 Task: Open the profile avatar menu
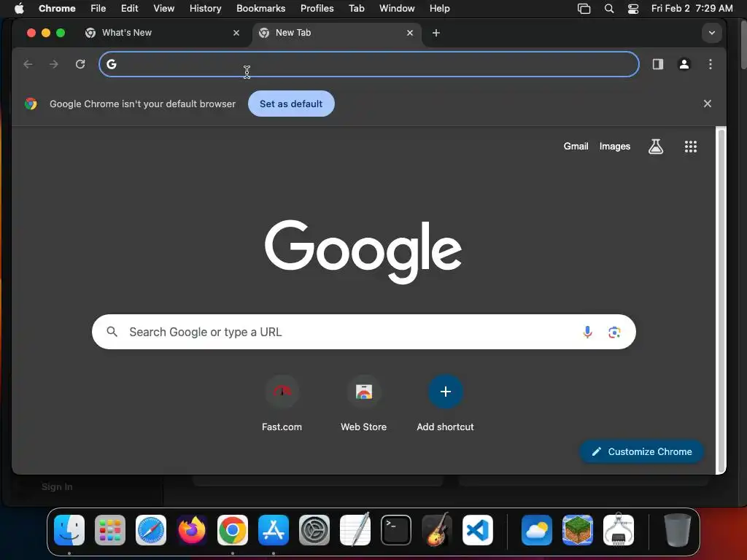coord(684,64)
